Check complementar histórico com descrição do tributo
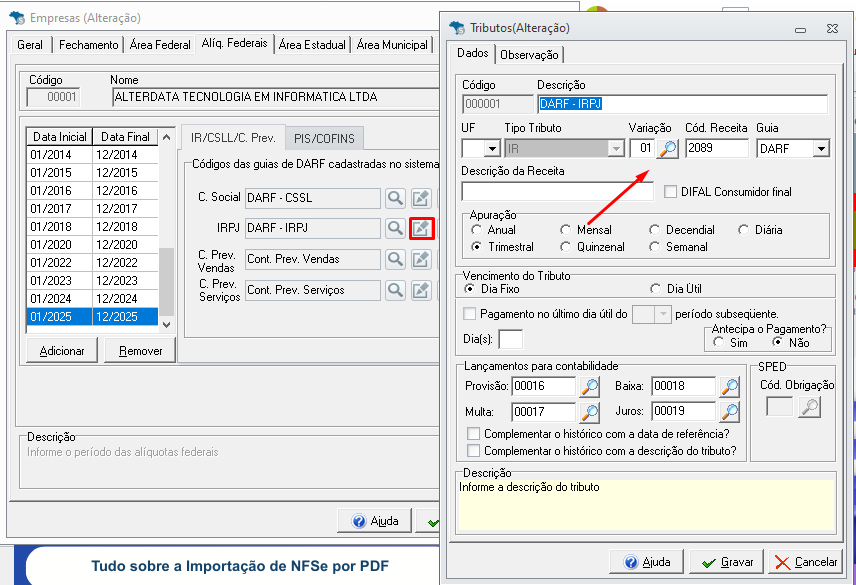 (x=473, y=451)
